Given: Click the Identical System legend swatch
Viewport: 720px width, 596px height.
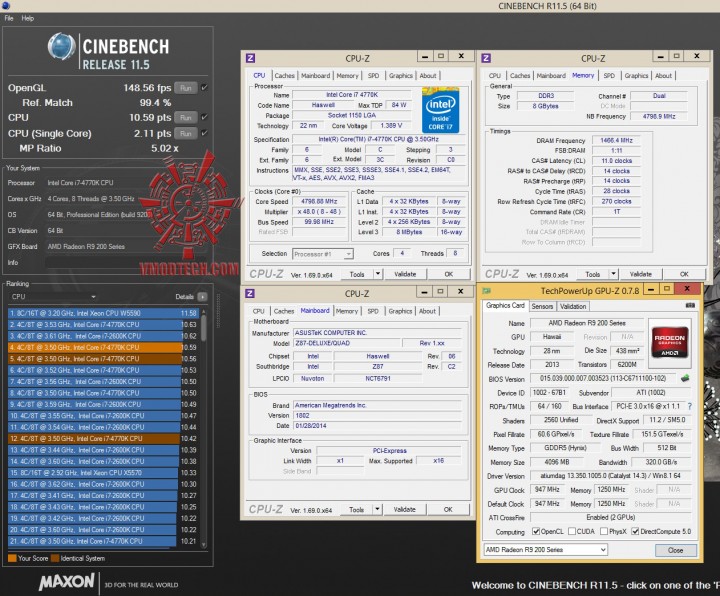Looking at the screenshot, I should pos(55,558).
